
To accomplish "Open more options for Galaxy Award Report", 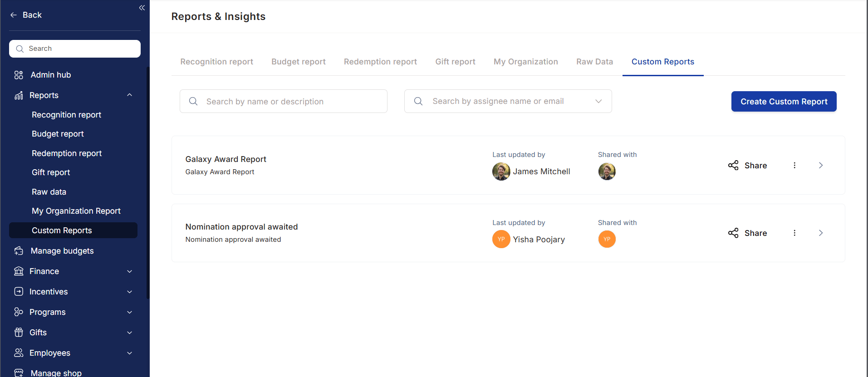I will [794, 166].
